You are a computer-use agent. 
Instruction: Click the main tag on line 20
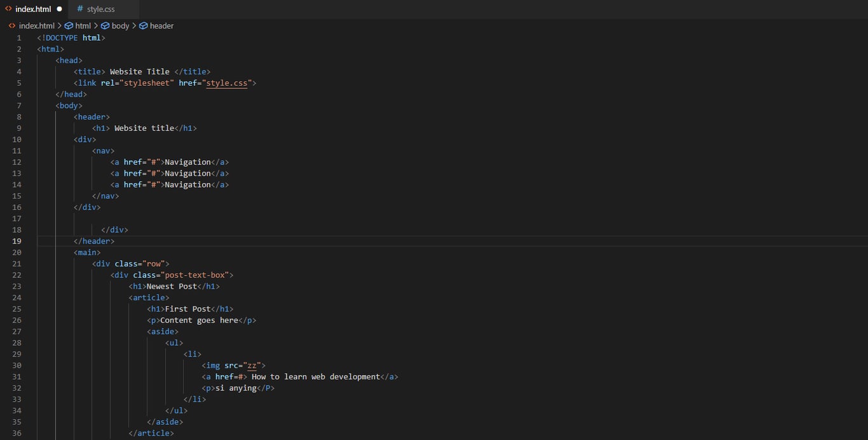pos(86,252)
